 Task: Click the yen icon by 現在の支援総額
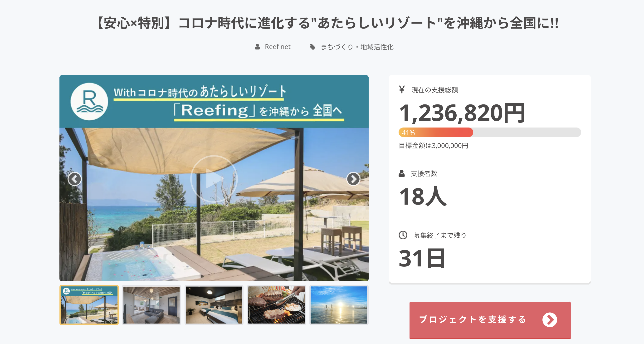pos(402,89)
